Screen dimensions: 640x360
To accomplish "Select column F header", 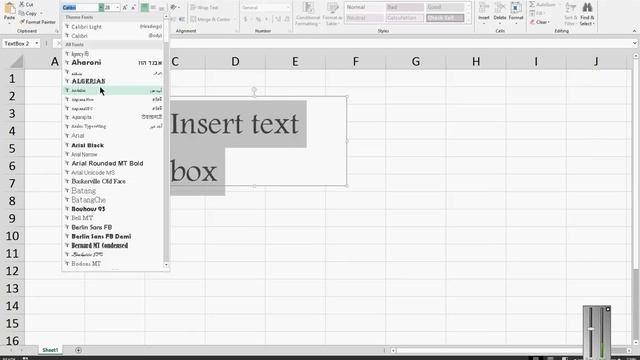I will (356, 62).
